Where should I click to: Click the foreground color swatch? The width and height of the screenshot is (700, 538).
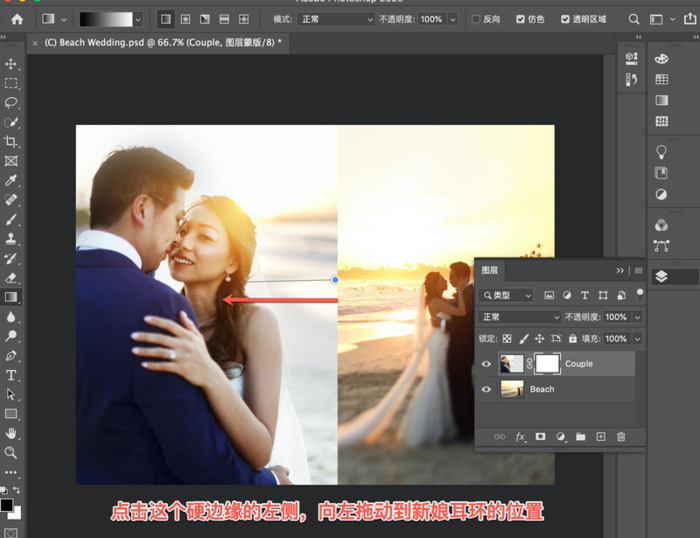click(x=8, y=504)
